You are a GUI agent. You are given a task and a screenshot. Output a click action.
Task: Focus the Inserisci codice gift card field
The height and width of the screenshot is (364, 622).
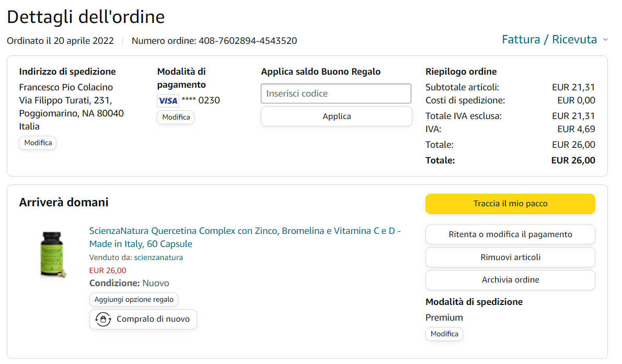(x=336, y=93)
